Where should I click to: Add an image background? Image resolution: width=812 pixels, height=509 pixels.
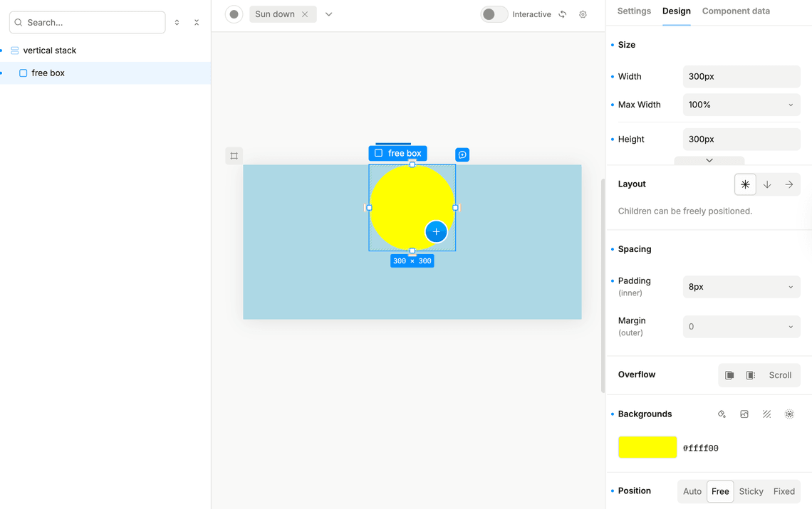point(744,414)
